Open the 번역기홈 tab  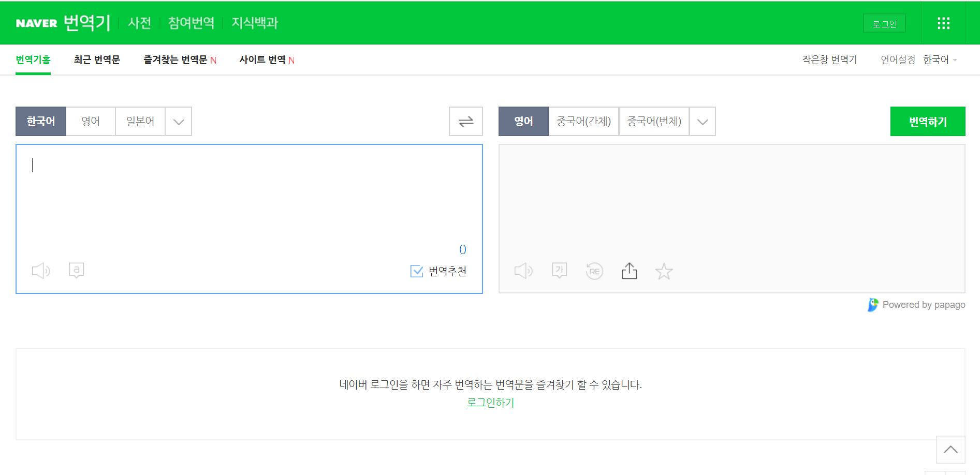[x=33, y=60]
